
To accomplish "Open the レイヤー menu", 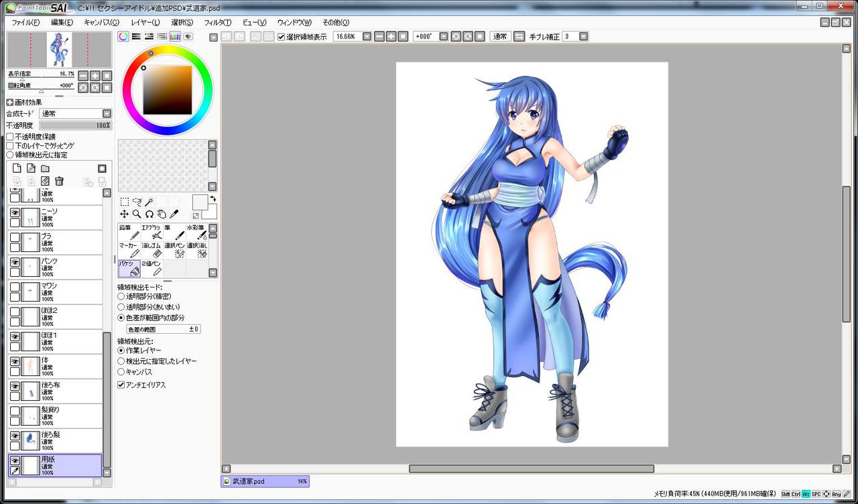I will (x=145, y=23).
